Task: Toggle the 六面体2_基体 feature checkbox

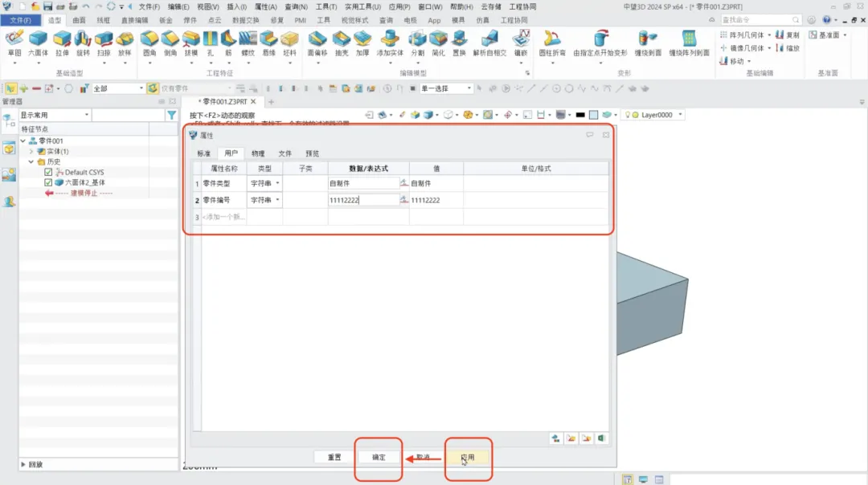Action: pos(49,182)
